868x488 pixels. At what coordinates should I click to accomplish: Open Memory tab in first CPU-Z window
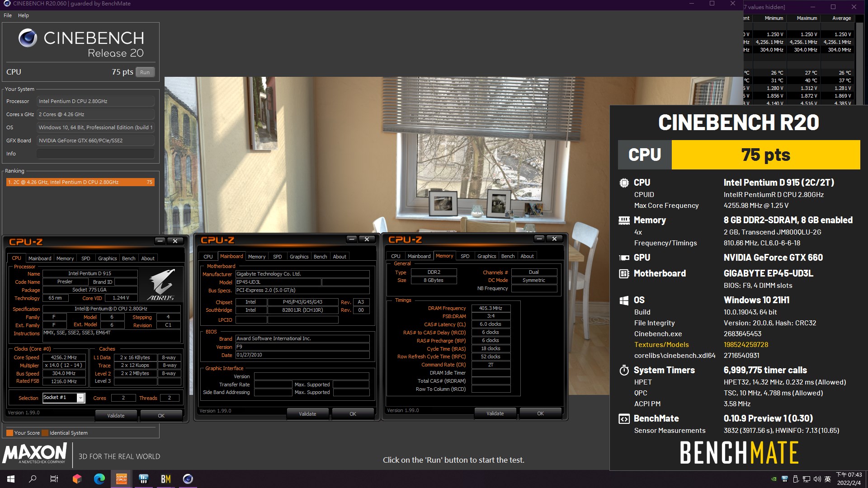click(x=65, y=258)
